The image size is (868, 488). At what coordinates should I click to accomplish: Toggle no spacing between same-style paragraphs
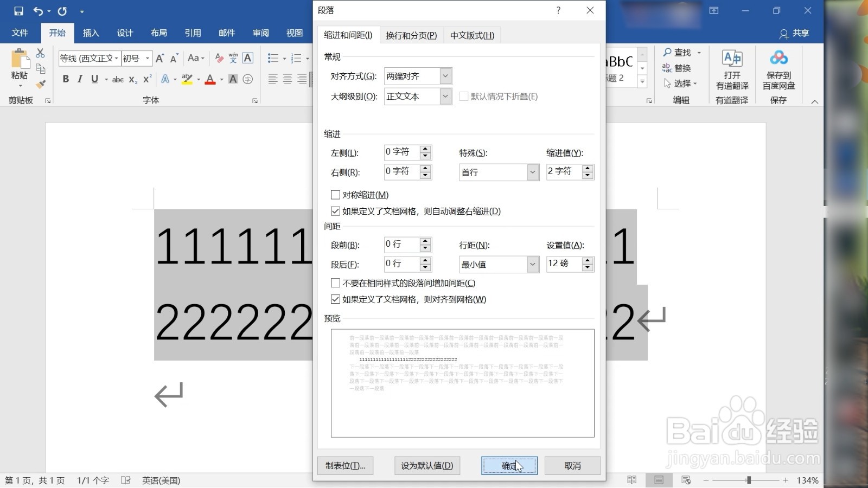point(335,283)
